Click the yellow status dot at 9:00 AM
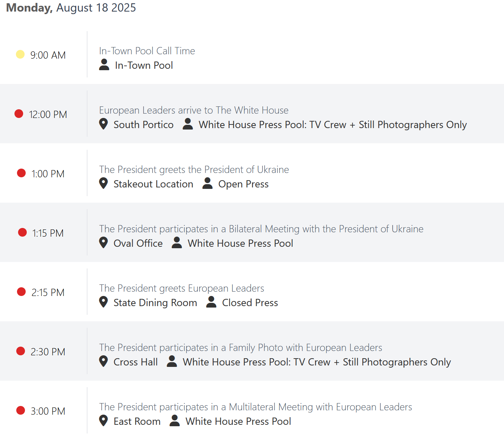This screenshot has height=436, width=504. (x=20, y=54)
